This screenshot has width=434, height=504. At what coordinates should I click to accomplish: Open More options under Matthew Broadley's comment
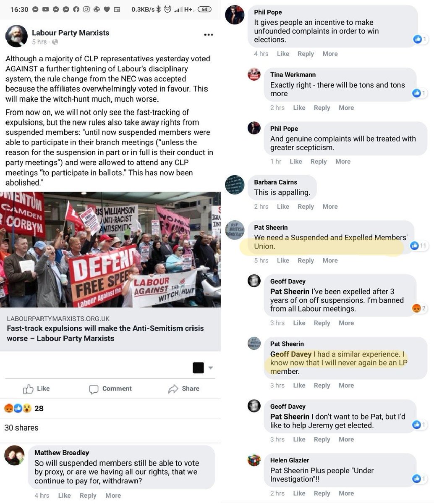tap(113, 496)
